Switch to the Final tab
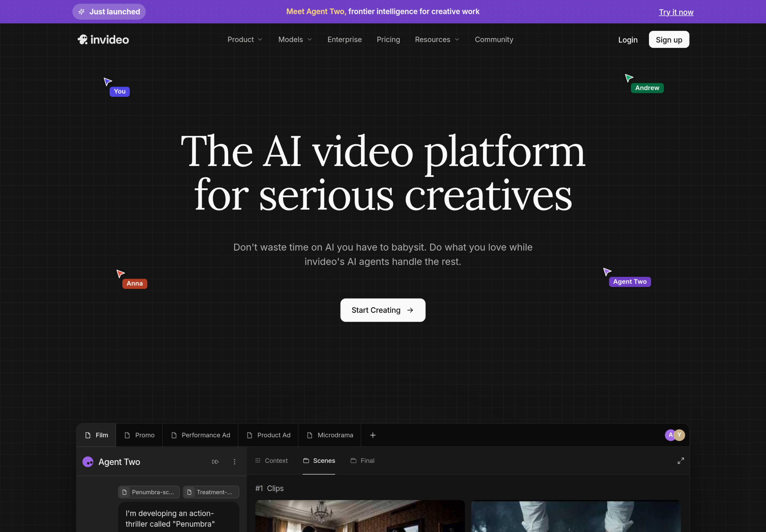Image resolution: width=766 pixels, height=532 pixels. pos(362,461)
